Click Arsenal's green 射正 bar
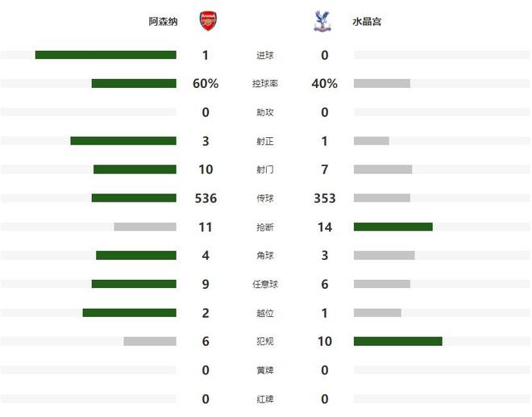This screenshot has width=532, height=417. [x=123, y=141]
